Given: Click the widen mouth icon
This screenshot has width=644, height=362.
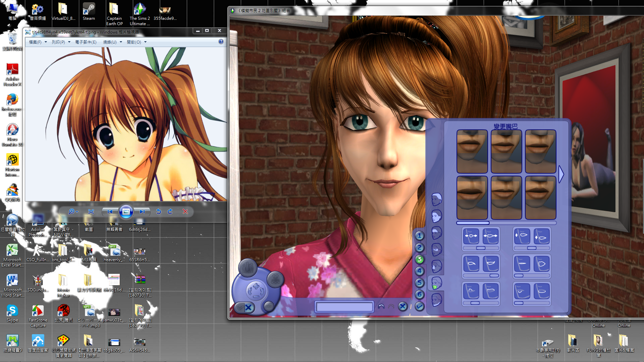Looking at the screenshot, I should click(x=490, y=236).
